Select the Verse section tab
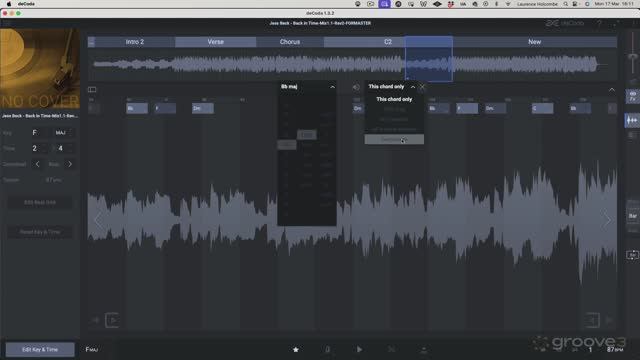The width and height of the screenshot is (640, 360). [x=216, y=42]
